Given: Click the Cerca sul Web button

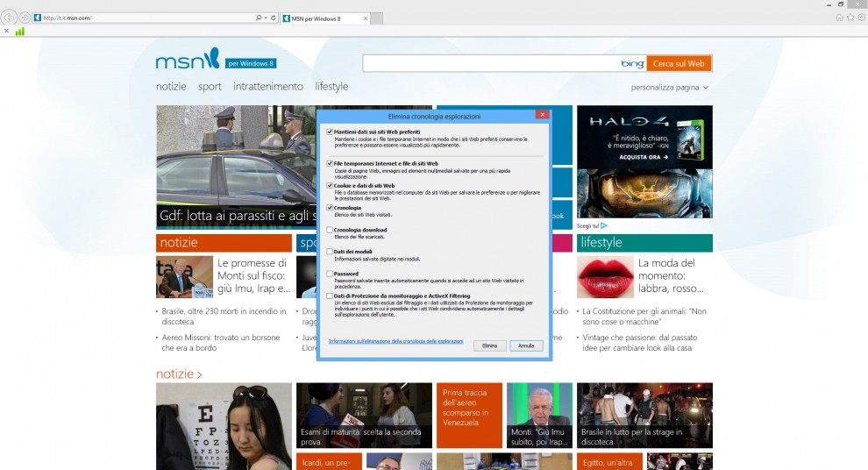Looking at the screenshot, I should (x=679, y=64).
